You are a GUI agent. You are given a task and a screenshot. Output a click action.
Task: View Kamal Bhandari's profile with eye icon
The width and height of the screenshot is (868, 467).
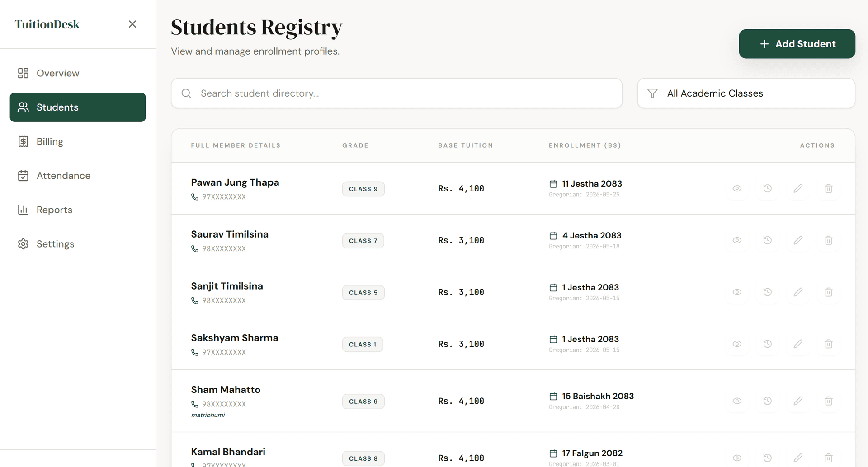pos(737,458)
